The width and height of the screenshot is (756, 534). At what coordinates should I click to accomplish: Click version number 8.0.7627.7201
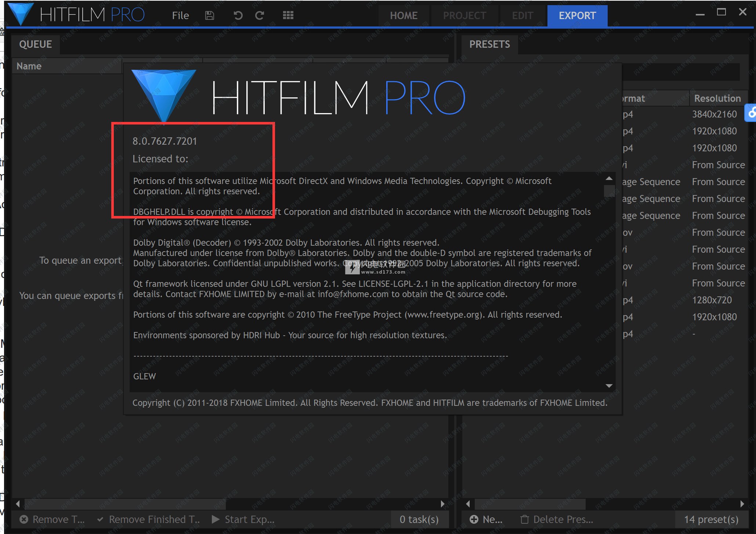click(165, 141)
